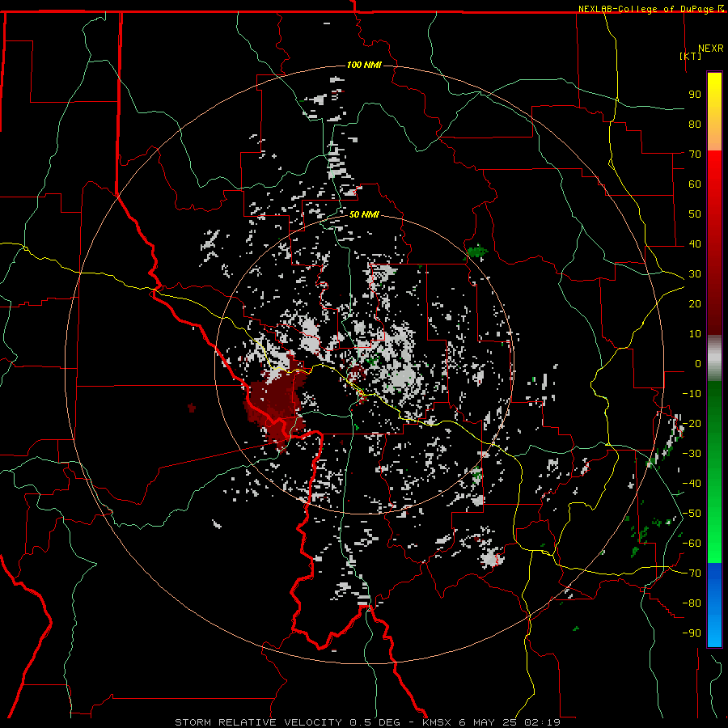Click the 0 value on the velocity scale

click(698, 364)
